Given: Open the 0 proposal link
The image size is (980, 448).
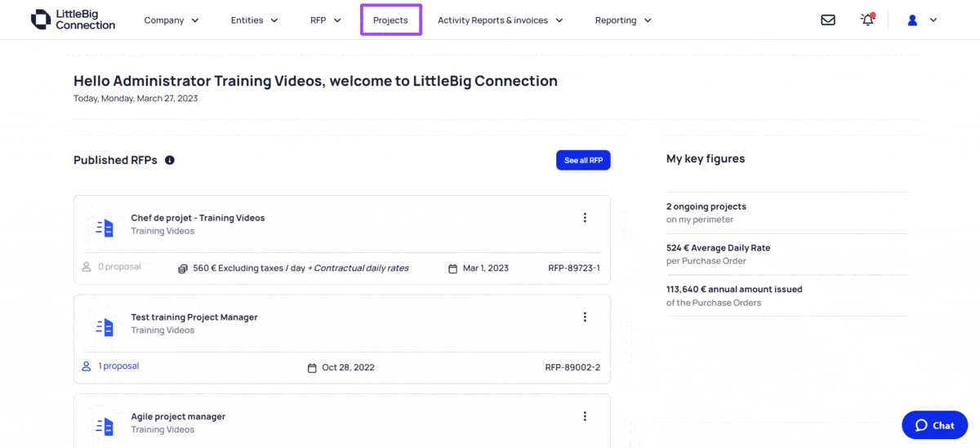Looking at the screenshot, I should click(x=119, y=267).
